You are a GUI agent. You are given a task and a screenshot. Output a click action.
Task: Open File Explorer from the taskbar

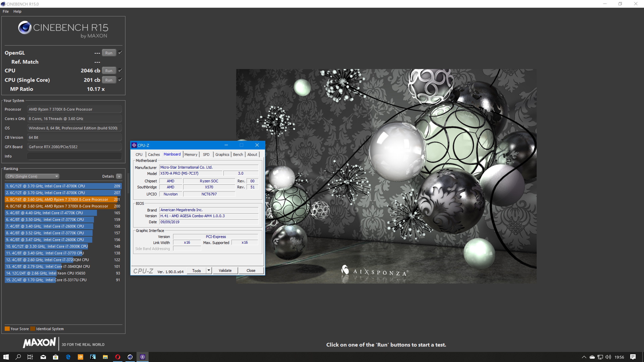(x=105, y=357)
